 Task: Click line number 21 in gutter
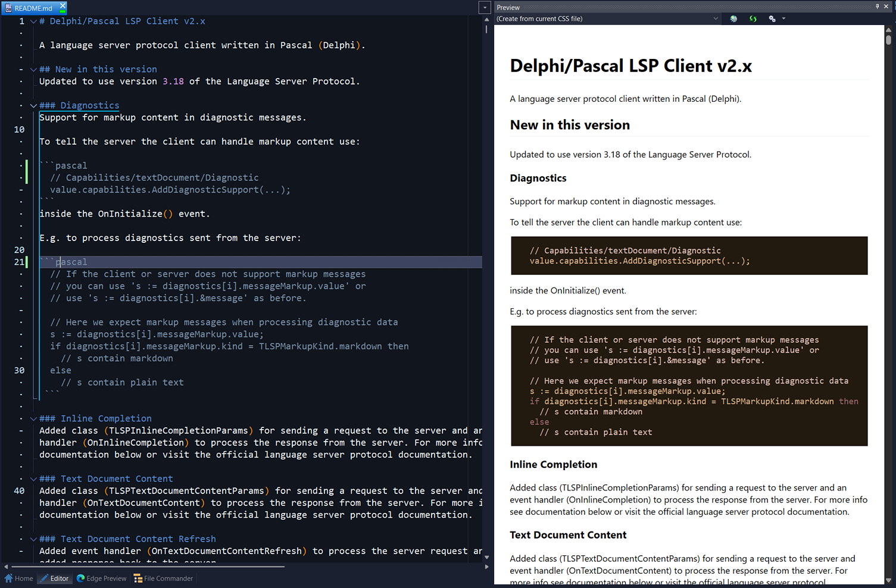(x=19, y=262)
